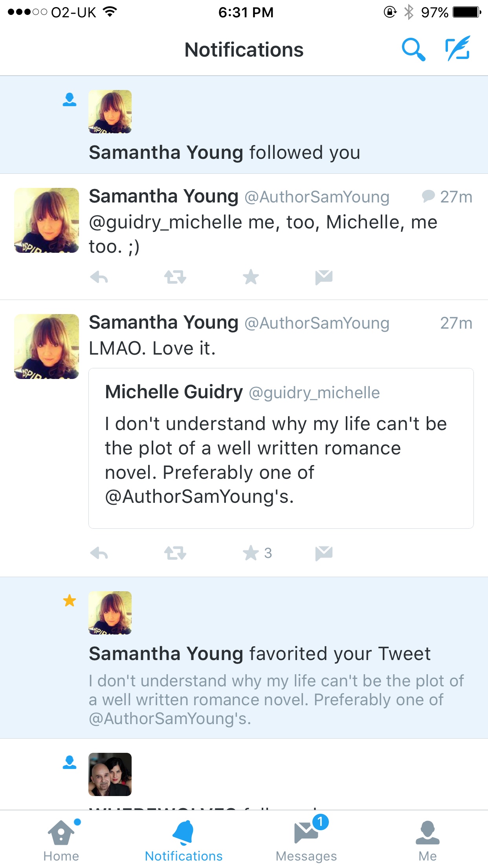Reply to the "me, too, Michelle" tweet

tap(99, 278)
